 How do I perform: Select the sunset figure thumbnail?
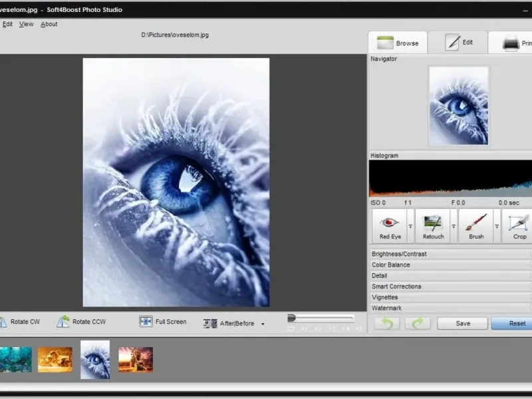[136, 359]
